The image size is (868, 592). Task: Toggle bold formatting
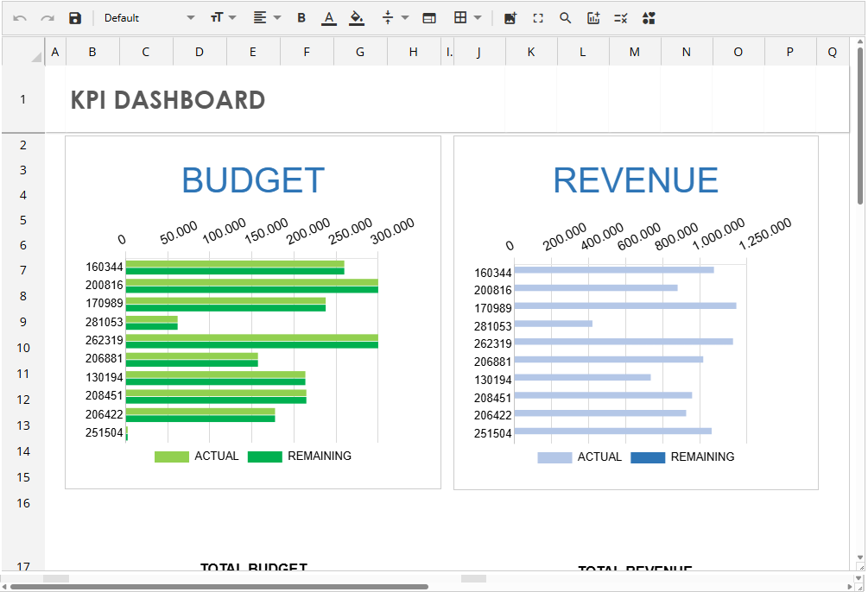click(x=301, y=18)
